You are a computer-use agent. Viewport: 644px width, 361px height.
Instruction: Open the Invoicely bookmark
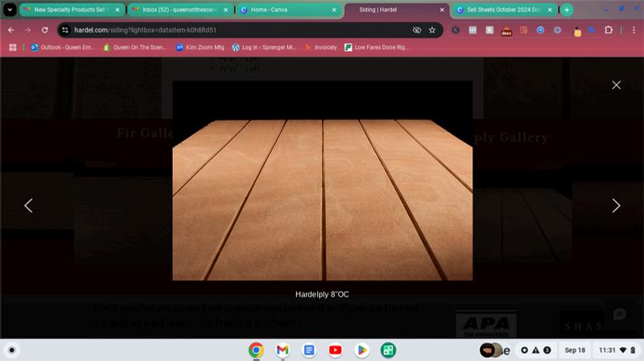point(320,47)
